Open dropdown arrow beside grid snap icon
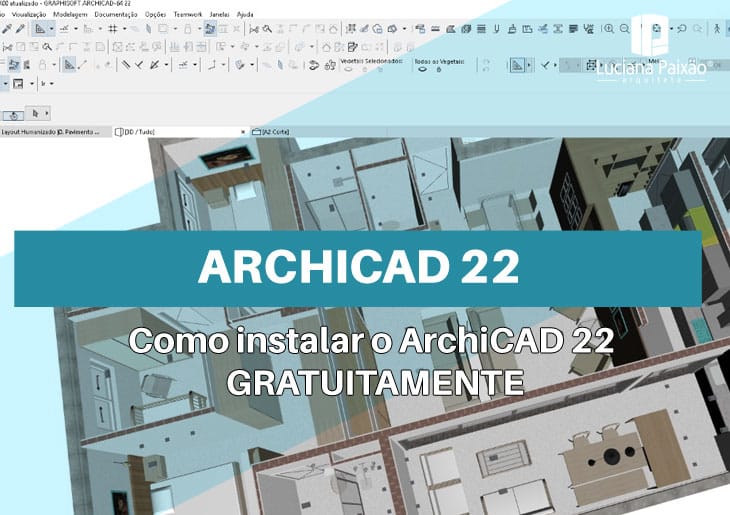Viewport: 730px width, 515px height. click(124, 29)
